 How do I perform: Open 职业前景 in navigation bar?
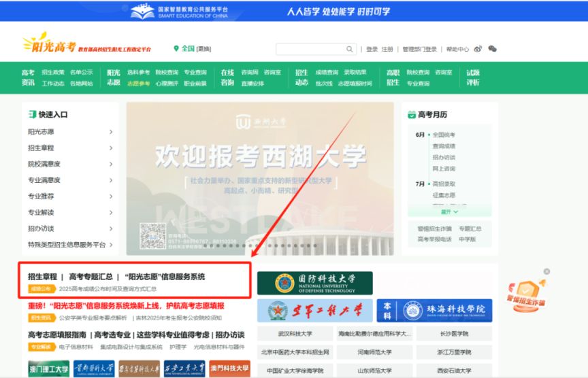point(195,84)
